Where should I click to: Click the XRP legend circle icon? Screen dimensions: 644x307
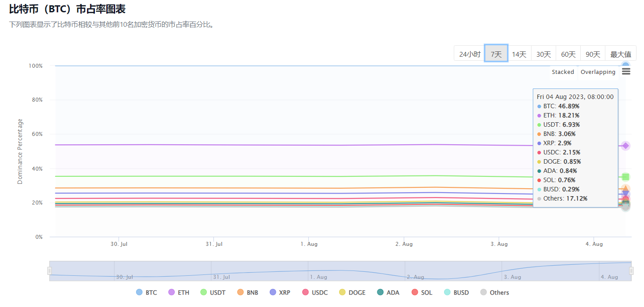pos(273,292)
